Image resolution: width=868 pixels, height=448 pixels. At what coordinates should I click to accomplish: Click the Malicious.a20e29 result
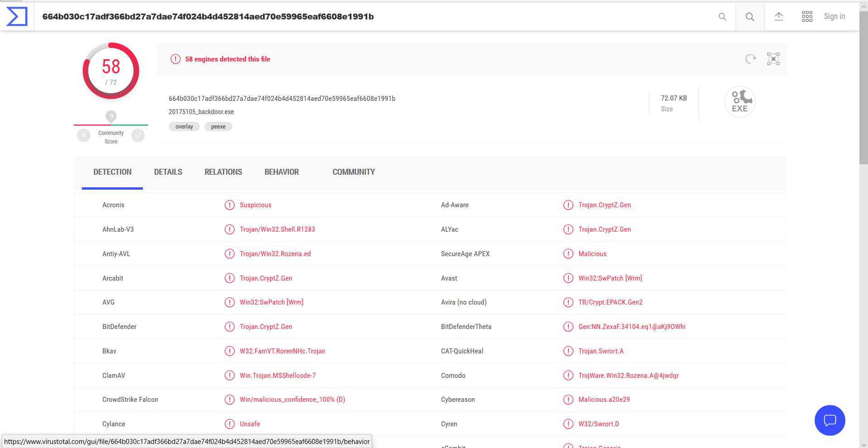604,400
